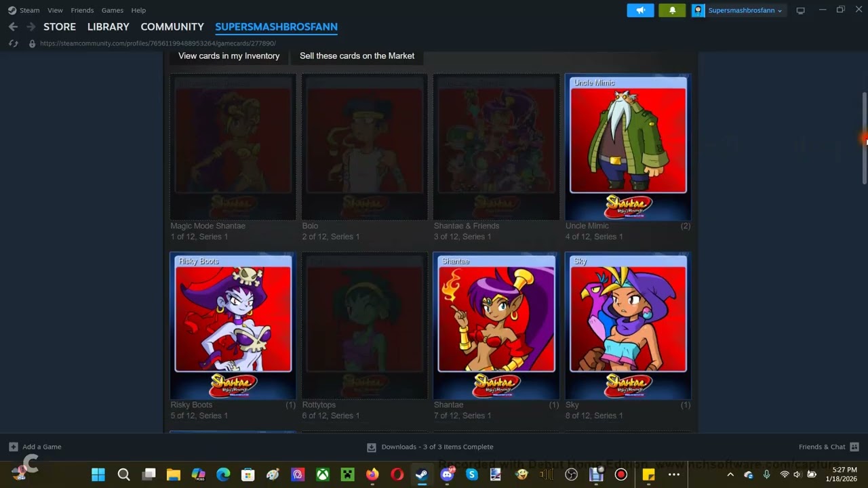The height and width of the screenshot is (488, 868).
Task: Open the Steam menu
Action: coord(30,10)
